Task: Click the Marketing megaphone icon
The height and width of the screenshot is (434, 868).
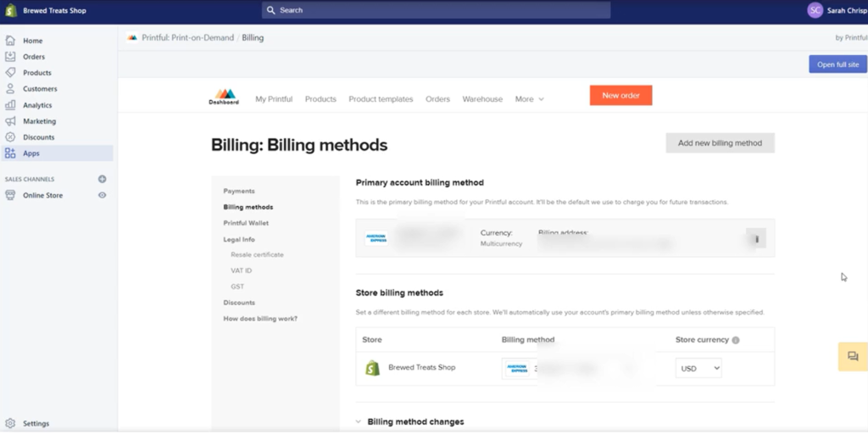Action: tap(10, 120)
